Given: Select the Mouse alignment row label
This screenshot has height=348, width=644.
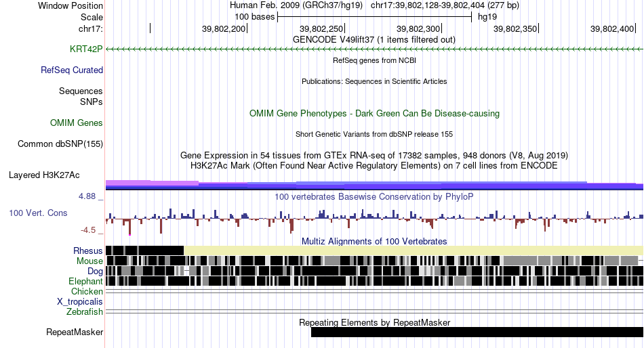Looking at the screenshot, I should pyautogui.click(x=89, y=261).
